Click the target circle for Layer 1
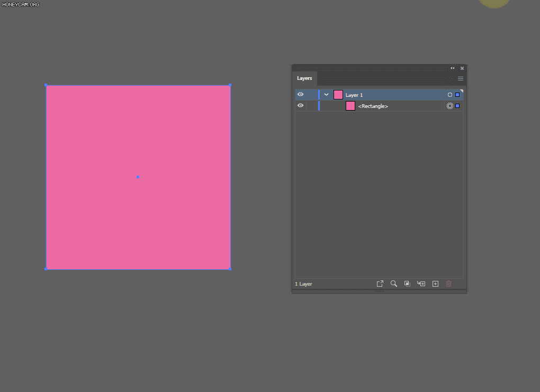The width and height of the screenshot is (540, 392). [450, 95]
